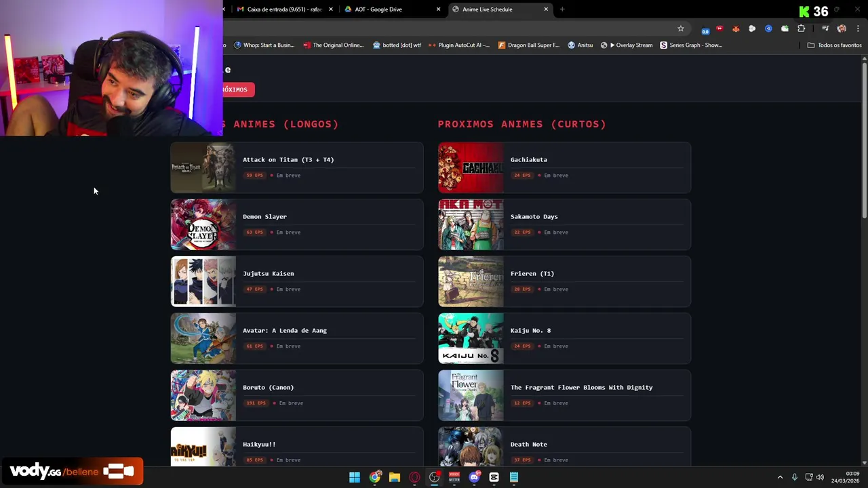
Task: Click the page vertical scrollbar thumb
Action: [x=865, y=141]
